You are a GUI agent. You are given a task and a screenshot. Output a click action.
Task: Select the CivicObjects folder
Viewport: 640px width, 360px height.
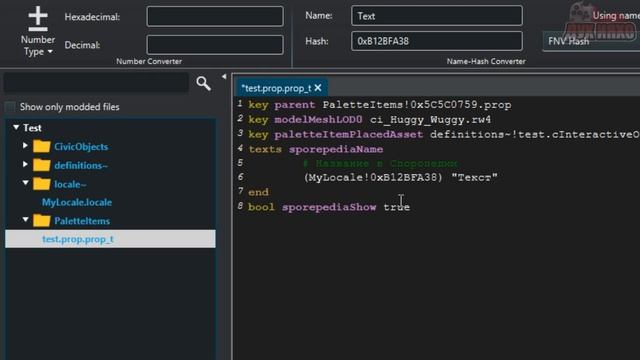point(81,147)
